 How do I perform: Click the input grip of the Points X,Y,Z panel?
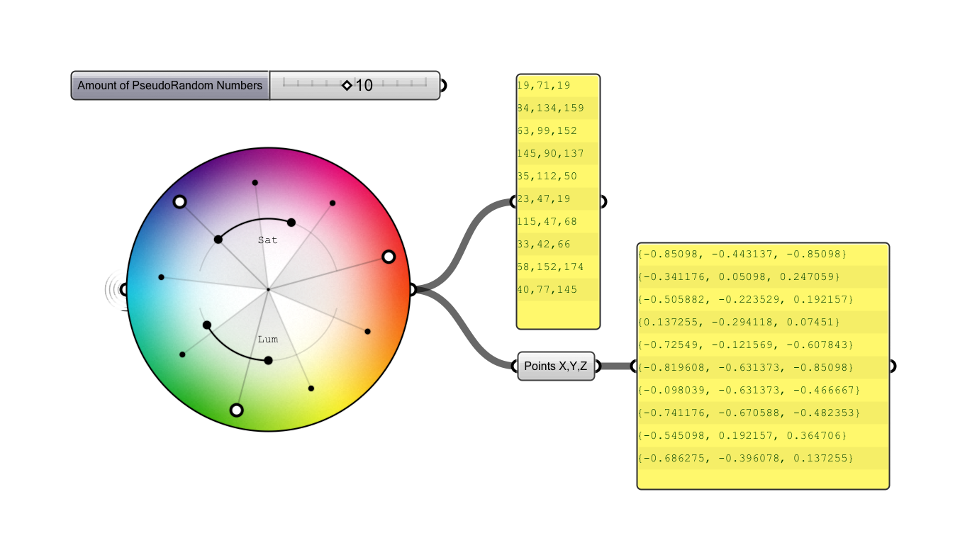tap(515, 366)
